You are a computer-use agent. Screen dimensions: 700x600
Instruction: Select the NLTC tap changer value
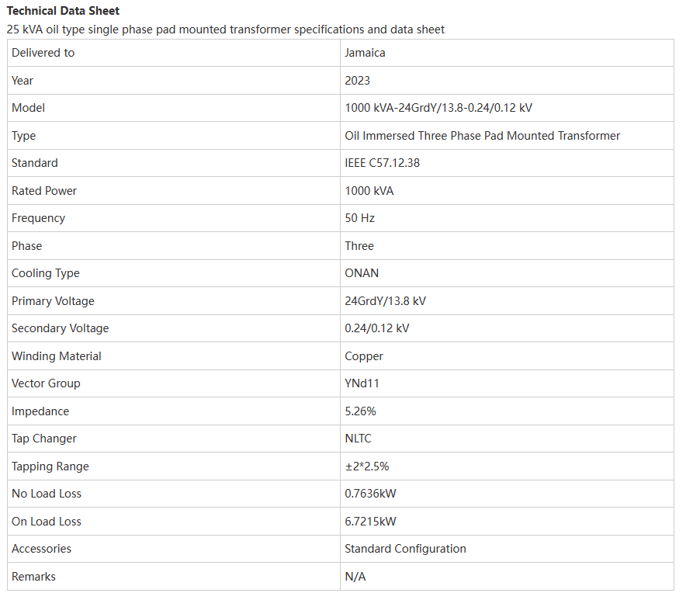coord(358,439)
